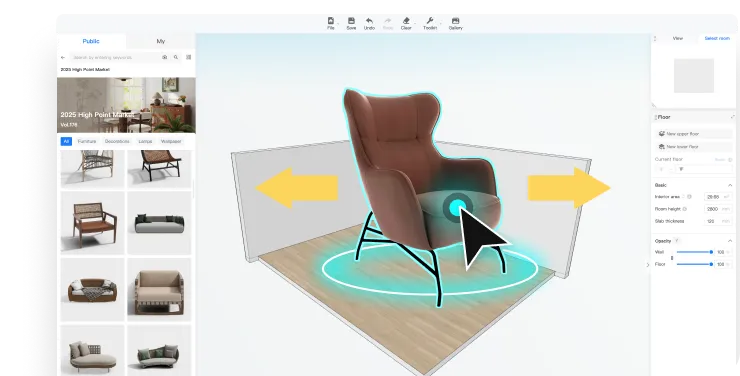Expand the Toolkit dropdown arrow
Image resolution: width=740 pixels, height=376 pixels.
point(440,23)
